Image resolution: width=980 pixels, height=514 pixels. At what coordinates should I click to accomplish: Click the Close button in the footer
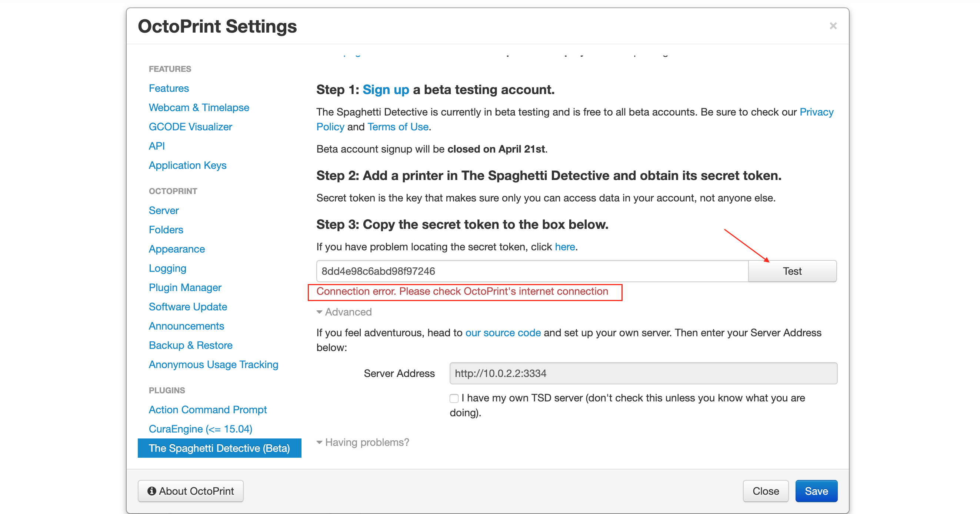(766, 491)
